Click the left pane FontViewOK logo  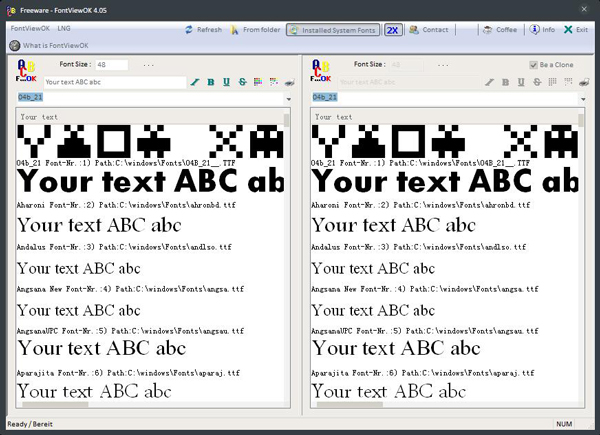point(26,71)
